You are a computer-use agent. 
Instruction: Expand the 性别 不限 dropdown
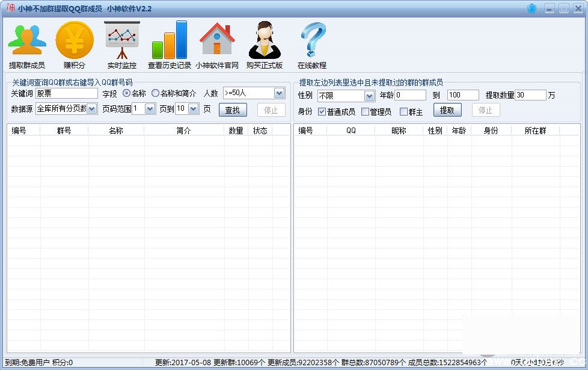click(x=369, y=96)
